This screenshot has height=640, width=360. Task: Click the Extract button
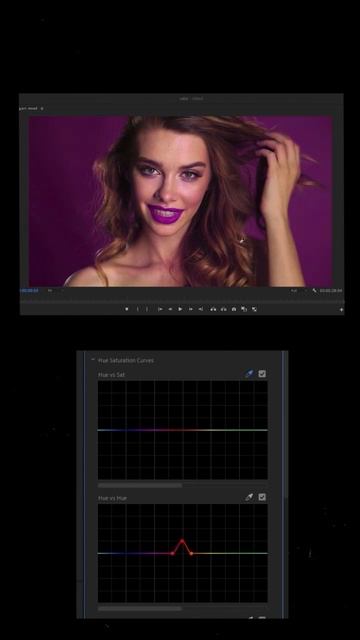[223, 309]
